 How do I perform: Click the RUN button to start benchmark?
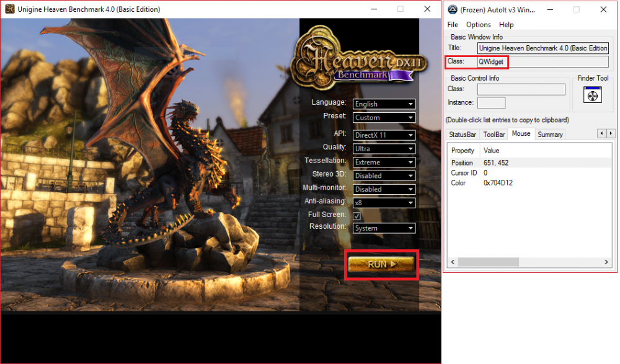point(381,264)
